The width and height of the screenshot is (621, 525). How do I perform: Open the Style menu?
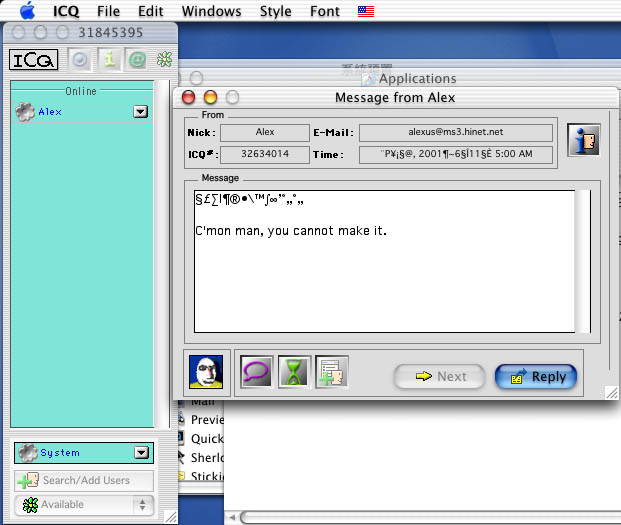pyautogui.click(x=276, y=11)
